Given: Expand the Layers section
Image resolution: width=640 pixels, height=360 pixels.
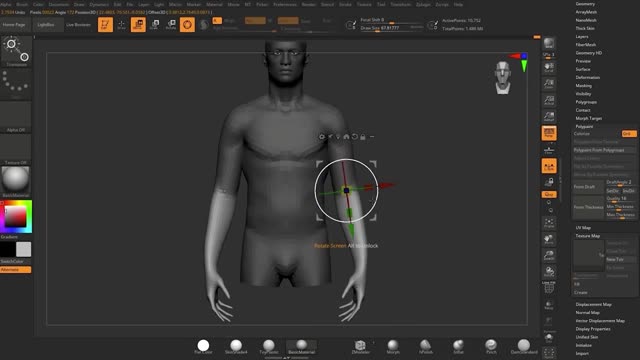Looking at the screenshot, I should pos(582,37).
